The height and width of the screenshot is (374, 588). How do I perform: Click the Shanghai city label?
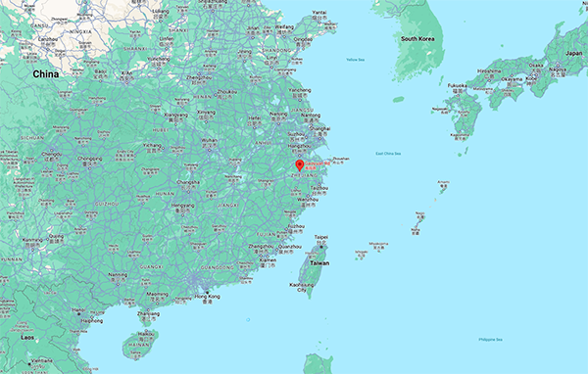(x=319, y=128)
